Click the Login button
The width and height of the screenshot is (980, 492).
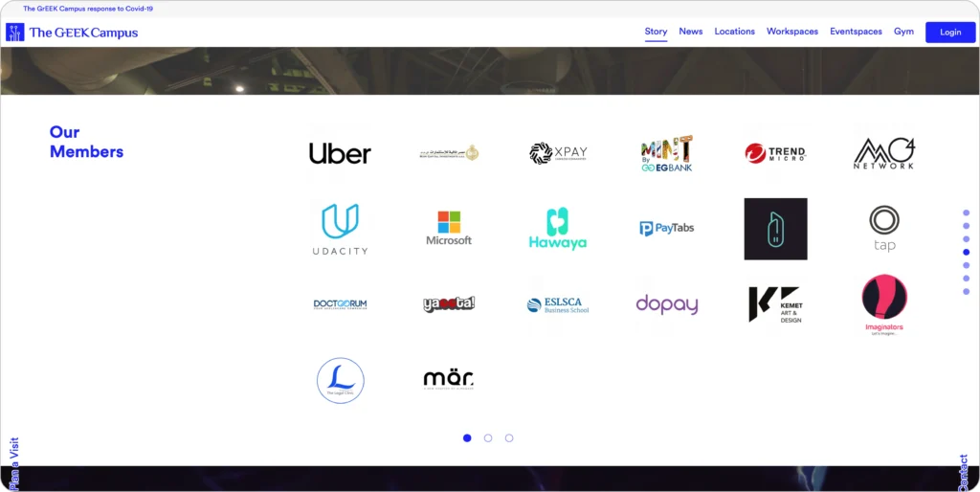tap(949, 33)
